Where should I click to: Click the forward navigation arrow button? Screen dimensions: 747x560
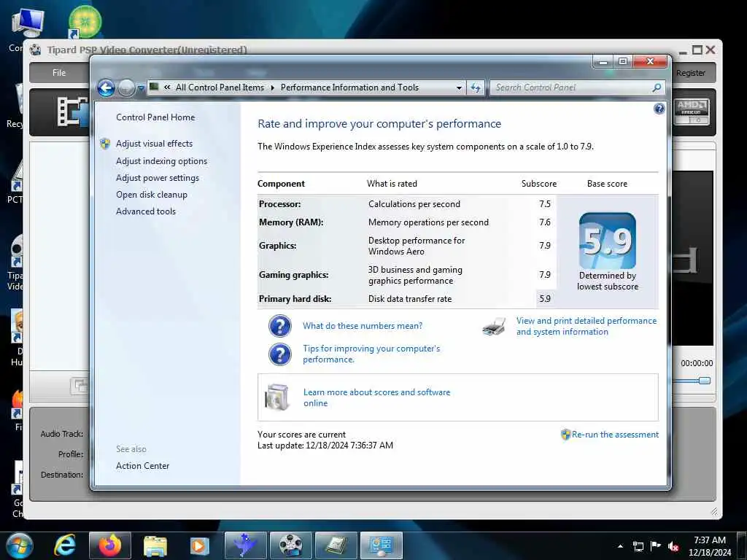click(126, 88)
